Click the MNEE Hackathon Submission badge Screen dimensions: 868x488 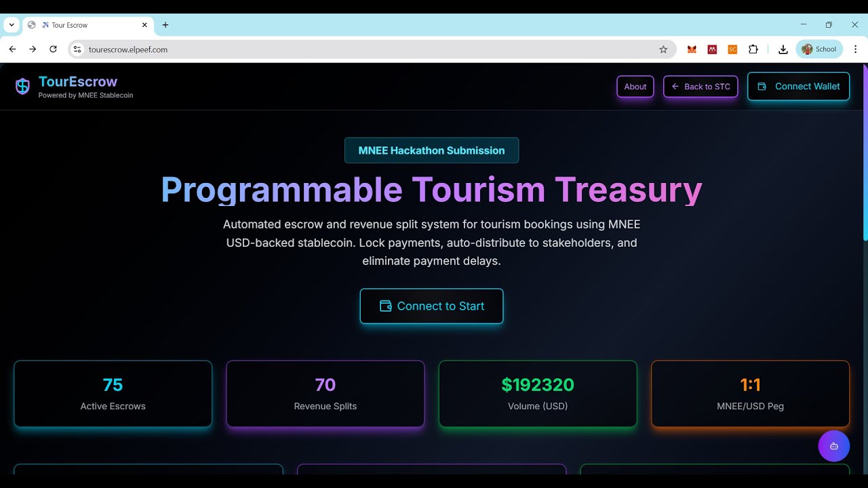pos(431,150)
